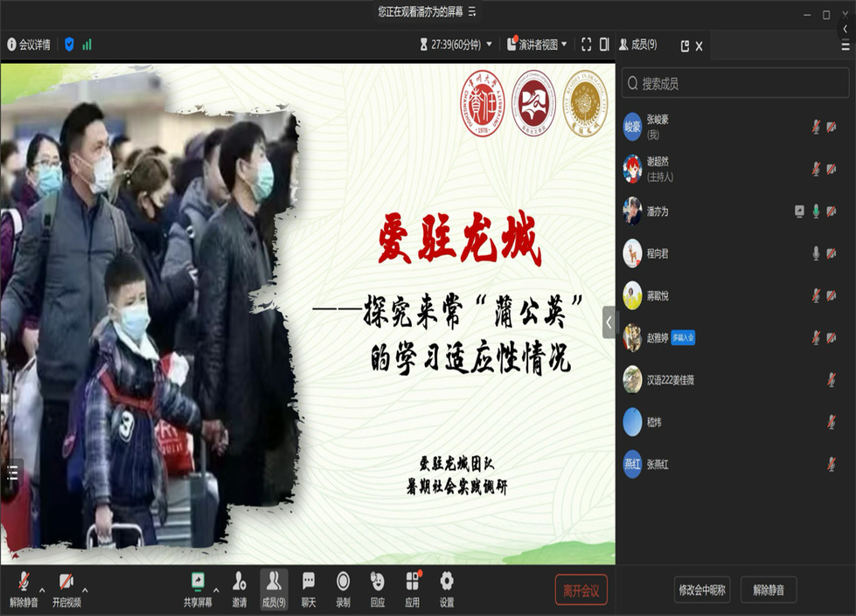
Task: Open the 聊天 chat panel
Action: 308,588
